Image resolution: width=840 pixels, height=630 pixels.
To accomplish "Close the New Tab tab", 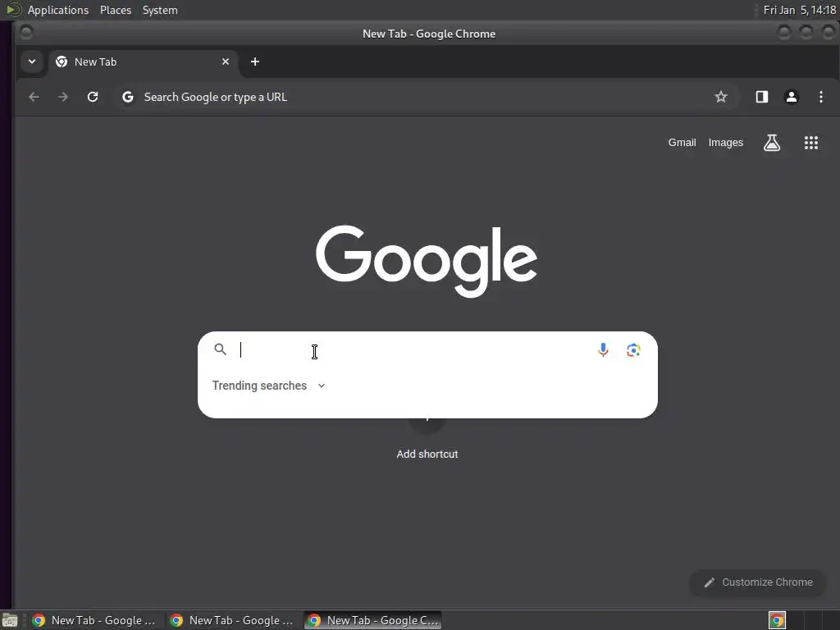I will point(226,62).
